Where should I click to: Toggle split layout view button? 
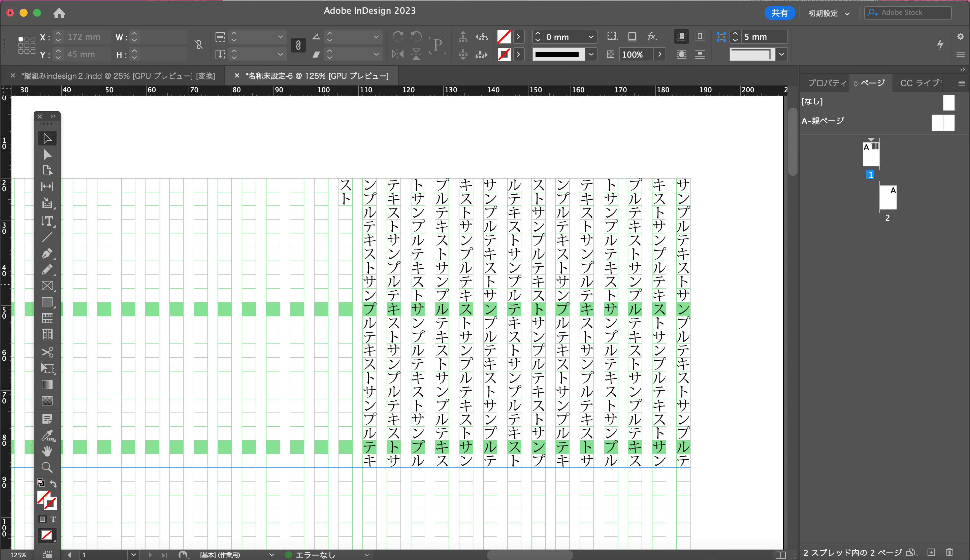click(x=780, y=555)
